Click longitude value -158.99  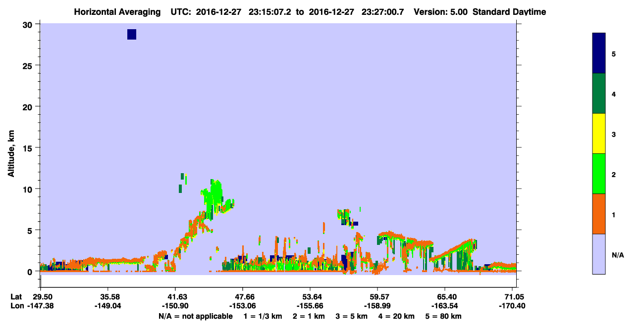(x=377, y=306)
